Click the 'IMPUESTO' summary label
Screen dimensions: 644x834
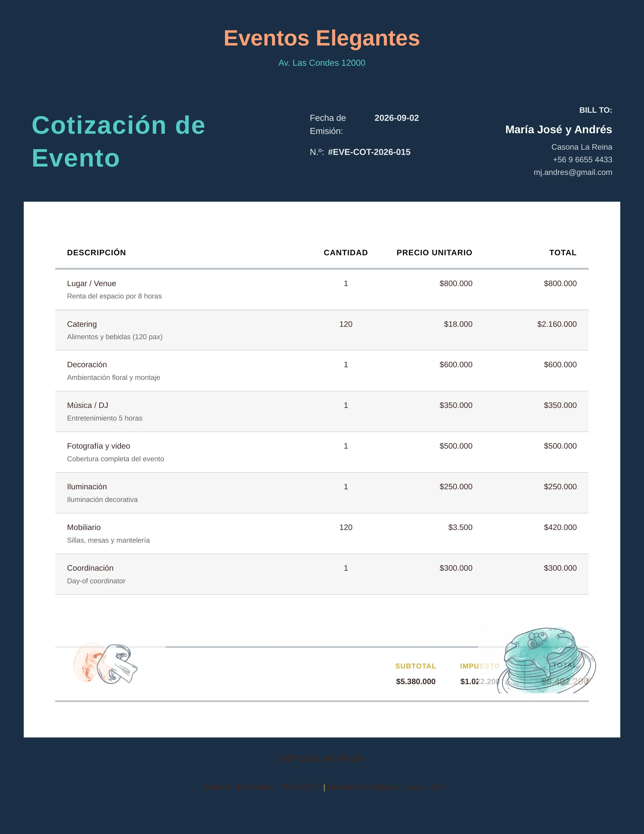click(x=480, y=666)
